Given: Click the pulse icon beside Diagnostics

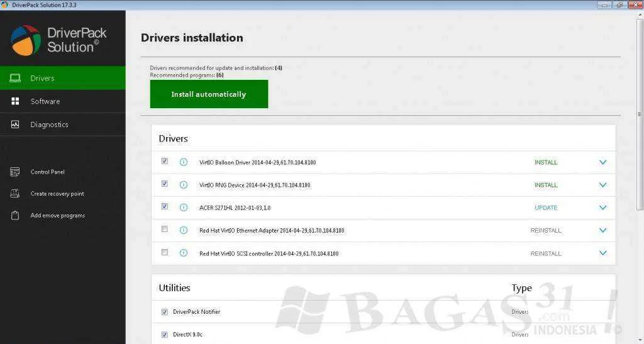Looking at the screenshot, I should click(x=15, y=125).
